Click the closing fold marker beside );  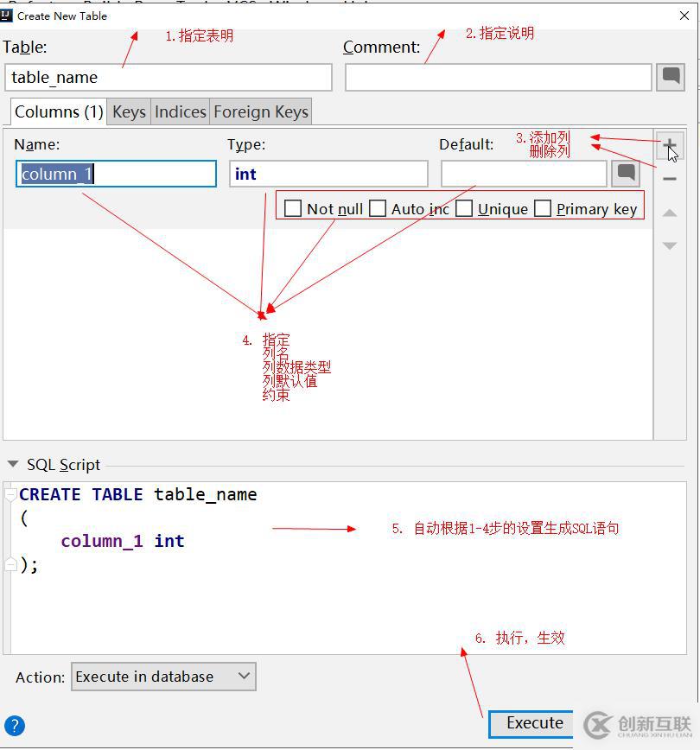pyautogui.click(x=10, y=564)
